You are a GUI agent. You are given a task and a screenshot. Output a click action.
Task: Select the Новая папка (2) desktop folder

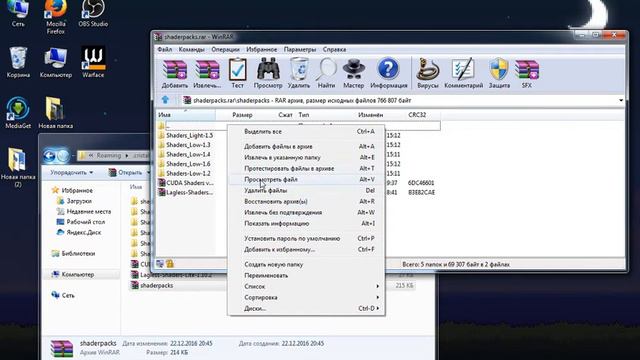tap(18, 167)
